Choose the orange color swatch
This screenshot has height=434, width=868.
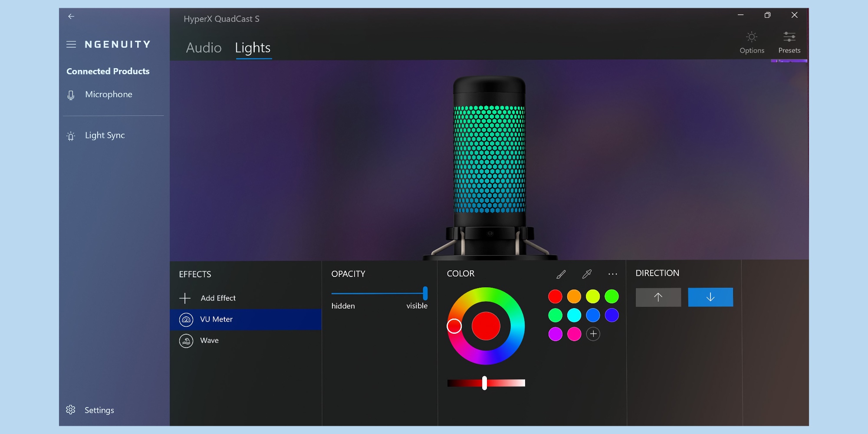574,296
